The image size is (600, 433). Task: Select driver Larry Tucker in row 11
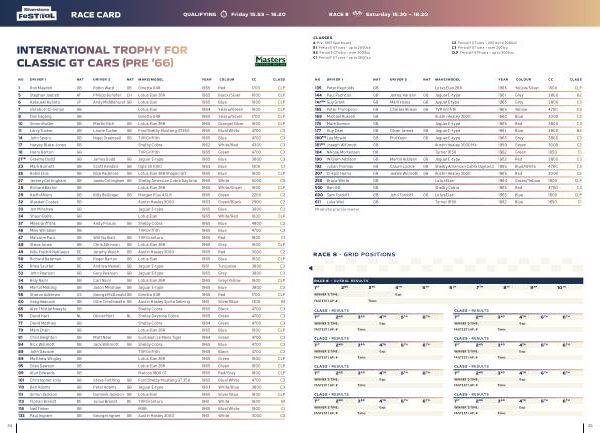[x=41, y=131]
